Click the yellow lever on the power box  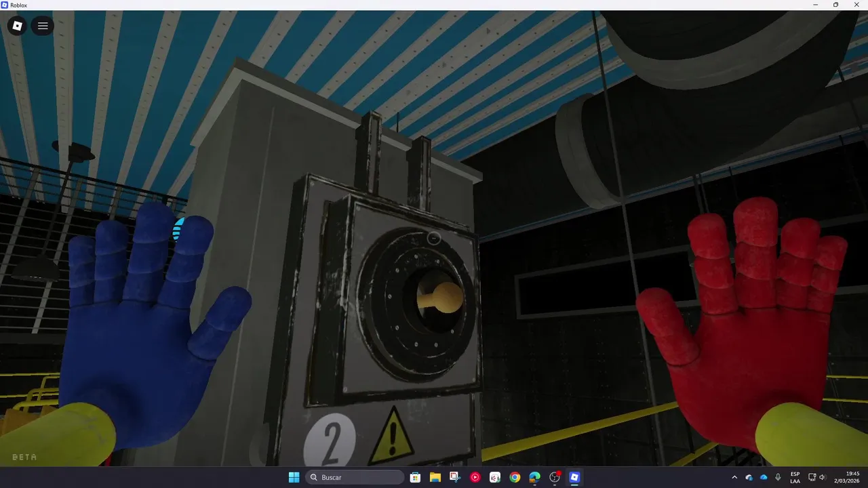[x=440, y=298]
